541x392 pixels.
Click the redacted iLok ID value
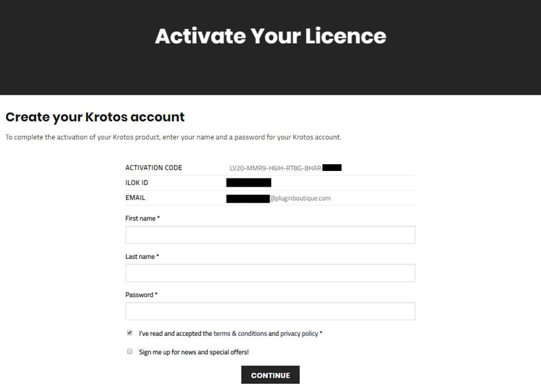click(x=249, y=182)
